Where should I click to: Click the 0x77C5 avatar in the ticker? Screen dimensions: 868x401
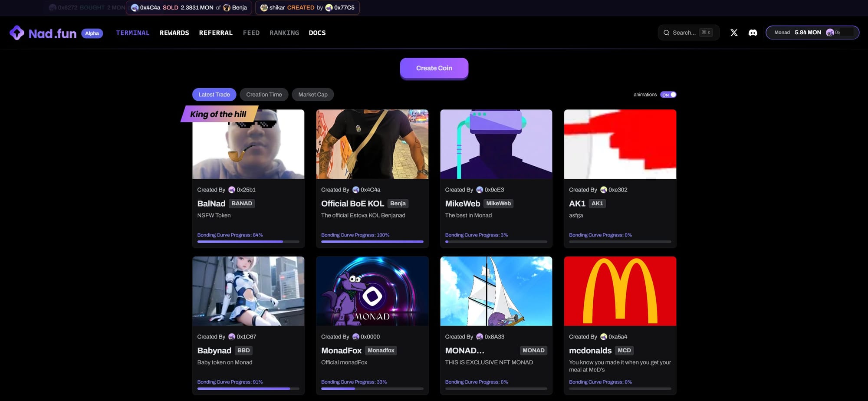point(329,7)
